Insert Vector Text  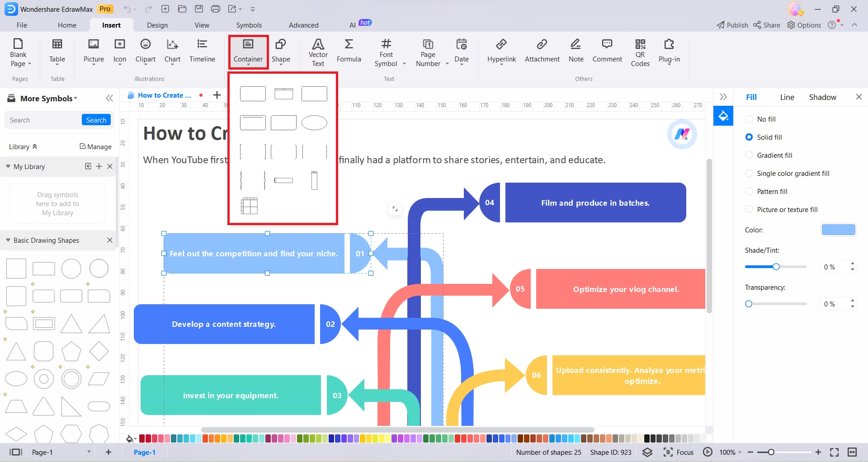tap(318, 52)
